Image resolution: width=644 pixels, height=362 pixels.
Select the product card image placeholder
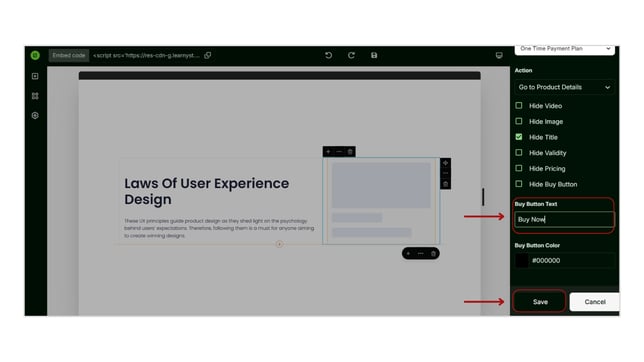click(381, 185)
